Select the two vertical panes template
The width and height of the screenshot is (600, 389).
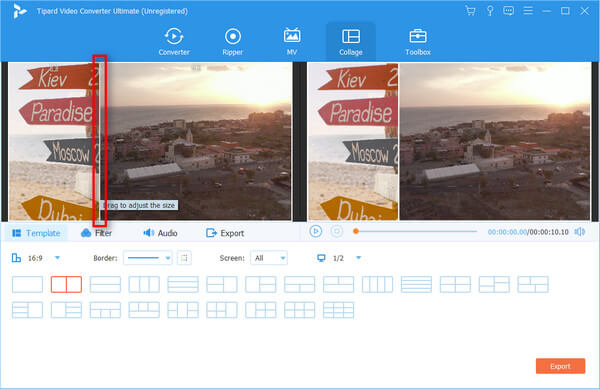[66, 285]
